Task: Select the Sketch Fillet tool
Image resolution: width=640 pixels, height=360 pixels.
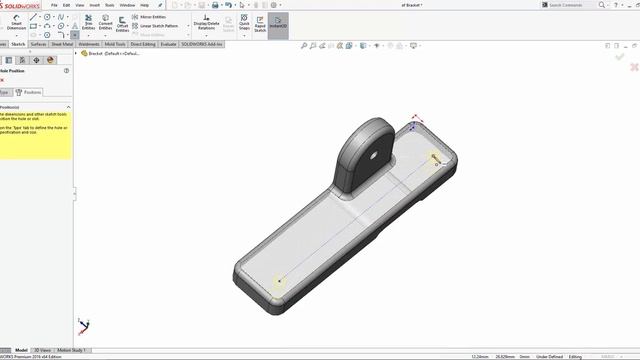Action: pyautogui.click(x=61, y=35)
